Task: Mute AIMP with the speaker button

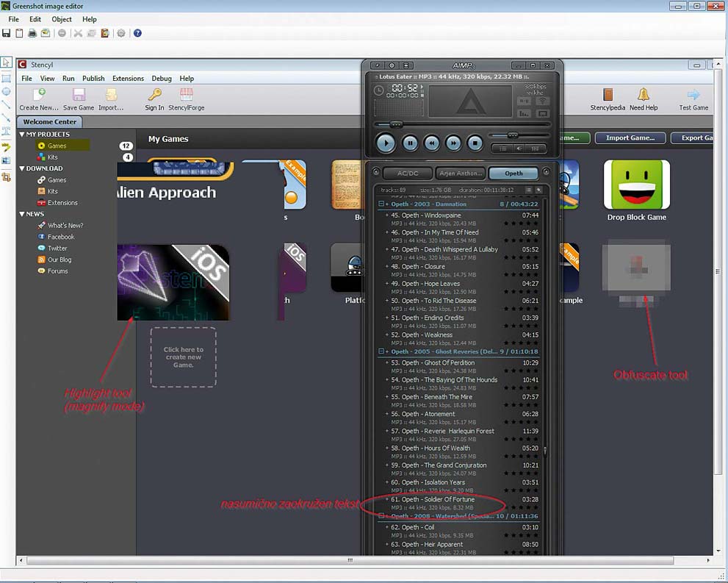Action: point(519,149)
